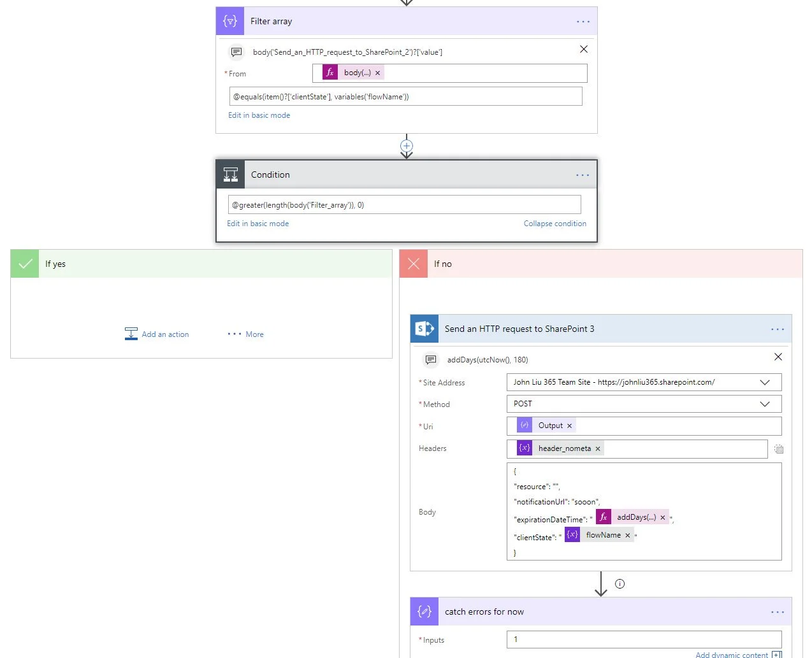
Task: Expand the Site Address dropdown
Action: (765, 382)
